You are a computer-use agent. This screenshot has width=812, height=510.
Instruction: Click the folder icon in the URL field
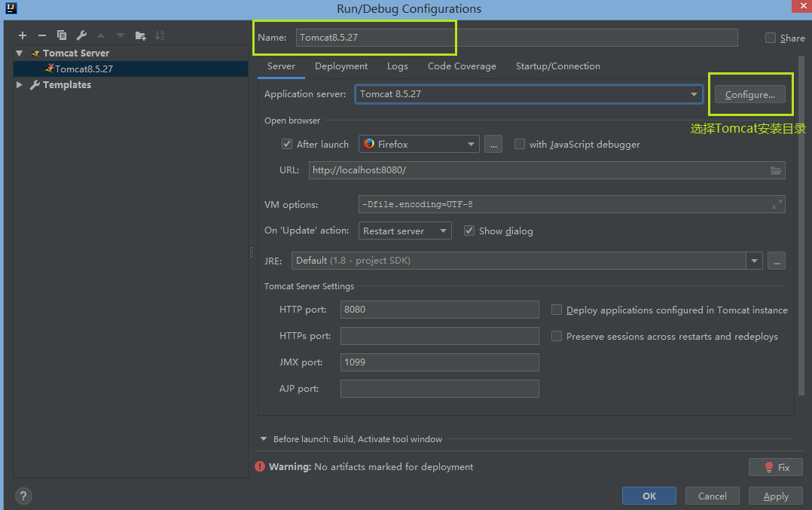pyautogui.click(x=776, y=170)
